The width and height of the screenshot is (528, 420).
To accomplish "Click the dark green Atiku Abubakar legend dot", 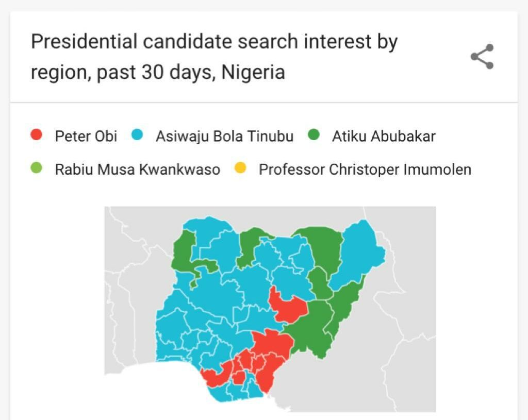I will point(313,135).
